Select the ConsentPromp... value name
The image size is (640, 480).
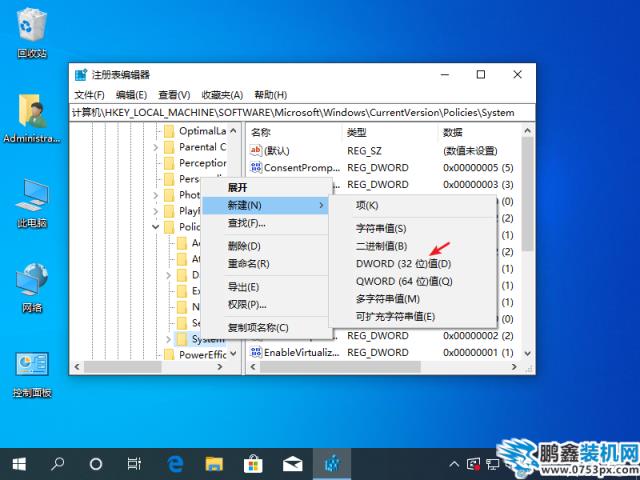[302, 167]
